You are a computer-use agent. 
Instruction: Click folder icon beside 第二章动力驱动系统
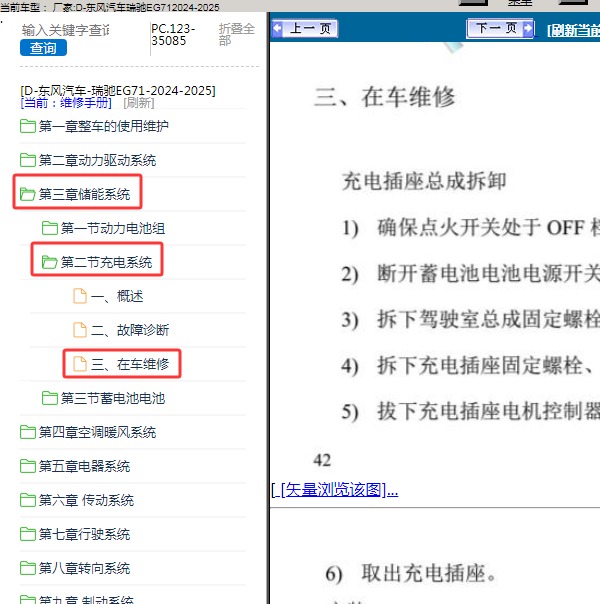28,159
